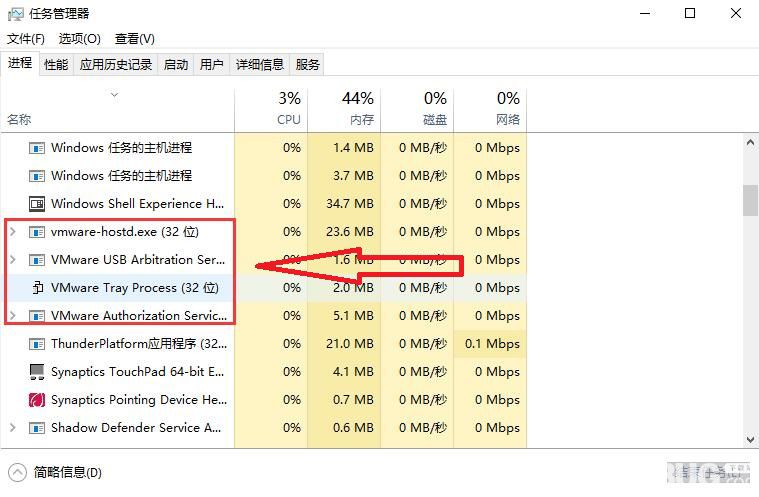Select the vmware-hostd.exe (32 位) name

pyautogui.click(x=125, y=232)
